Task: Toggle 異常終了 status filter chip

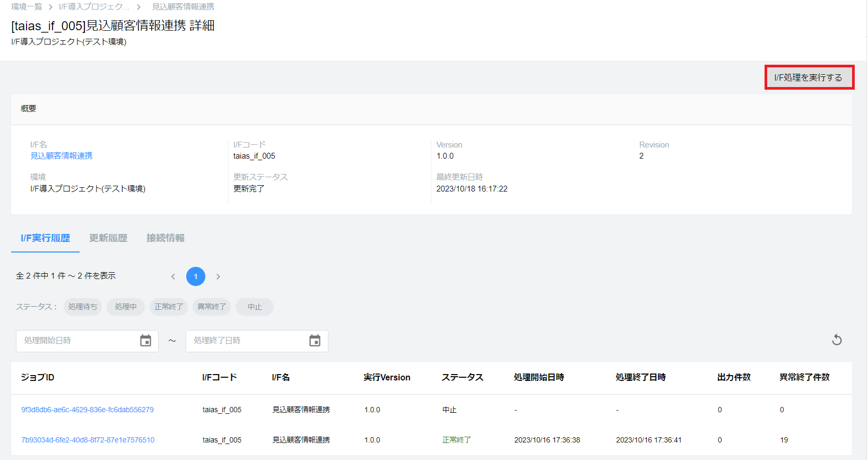Action: point(212,307)
